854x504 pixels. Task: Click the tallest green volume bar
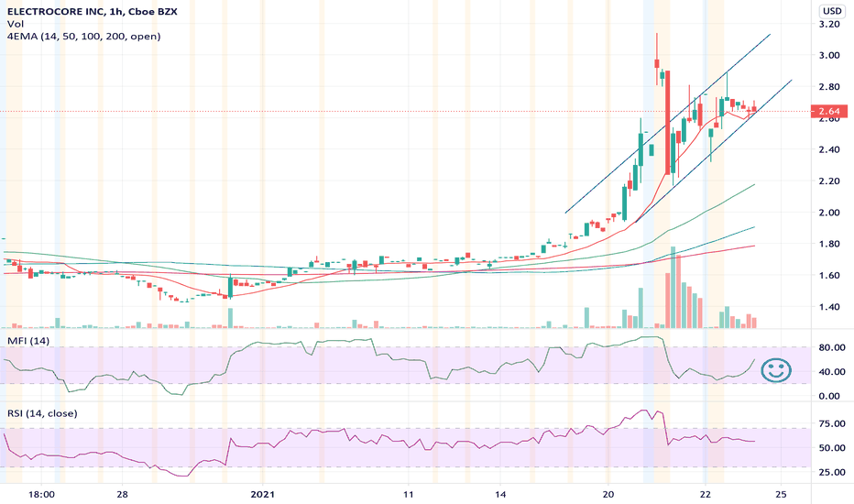[x=673, y=287]
